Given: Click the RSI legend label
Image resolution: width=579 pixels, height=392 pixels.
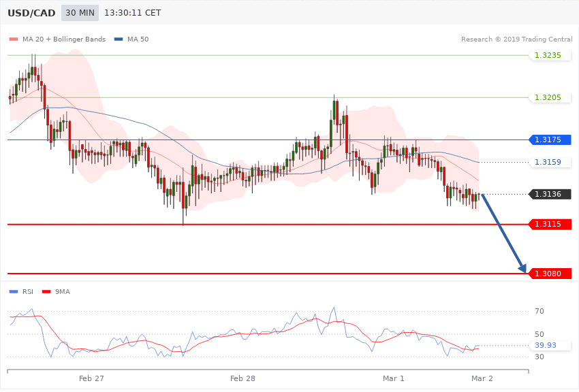Looking at the screenshot, I should (28, 292).
